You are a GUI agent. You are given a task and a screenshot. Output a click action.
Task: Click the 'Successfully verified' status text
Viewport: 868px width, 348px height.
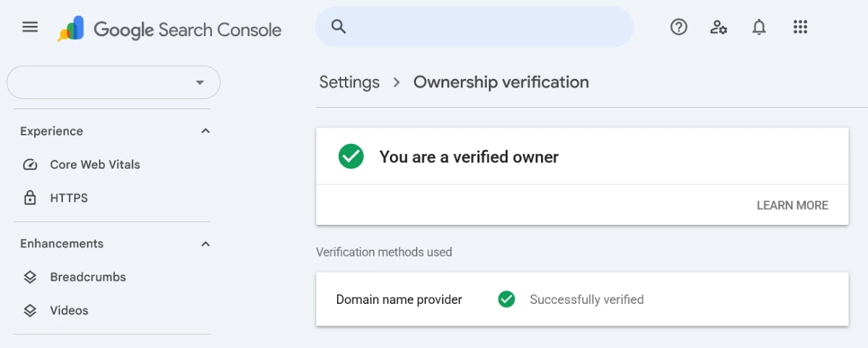pyautogui.click(x=587, y=299)
